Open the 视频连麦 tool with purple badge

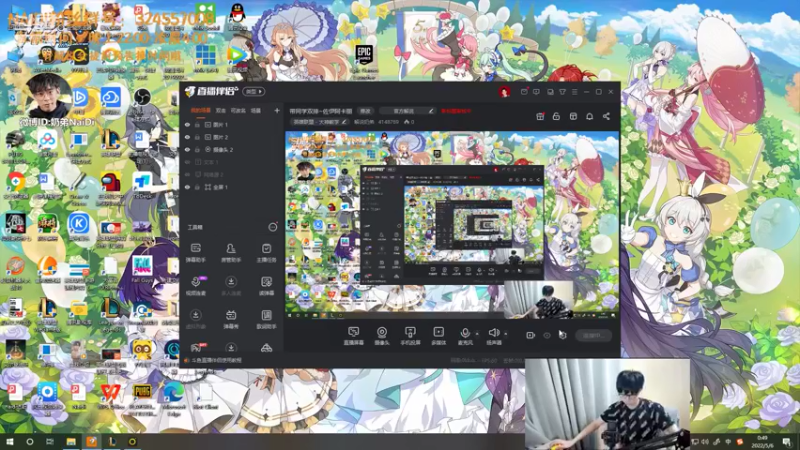coord(195,286)
